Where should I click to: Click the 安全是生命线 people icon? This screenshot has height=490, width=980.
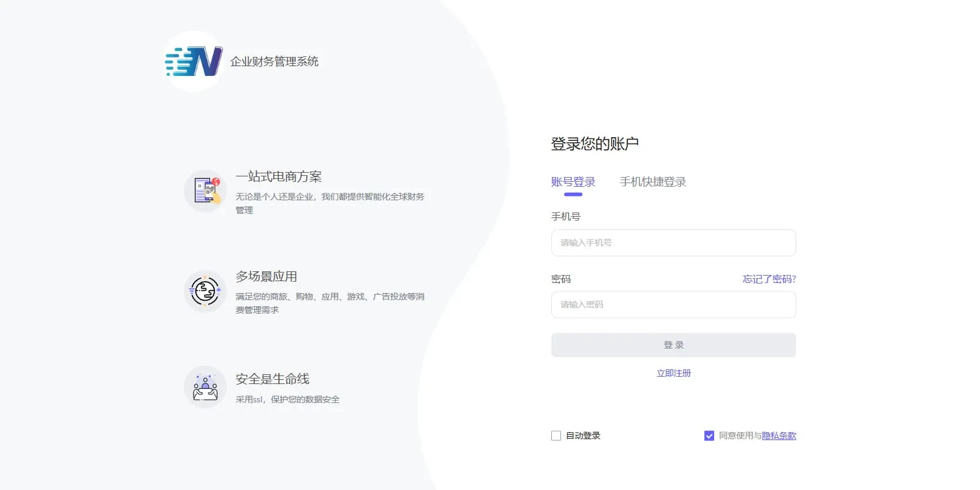pyautogui.click(x=205, y=387)
